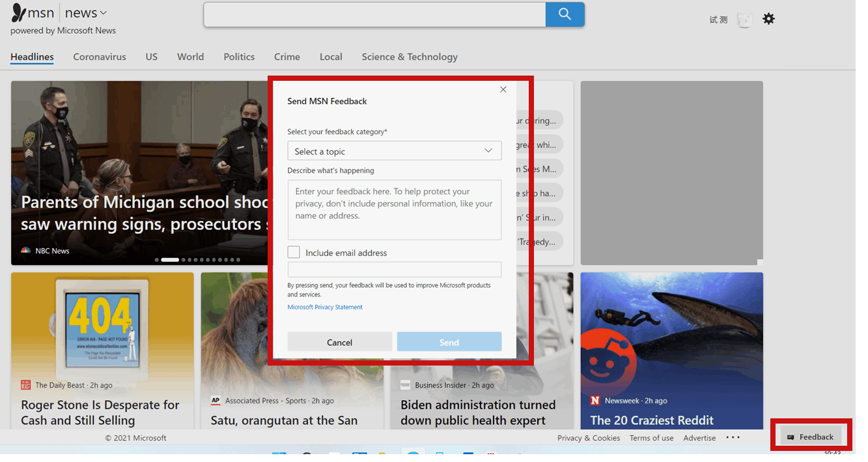Open the US news tab

pyautogui.click(x=152, y=57)
